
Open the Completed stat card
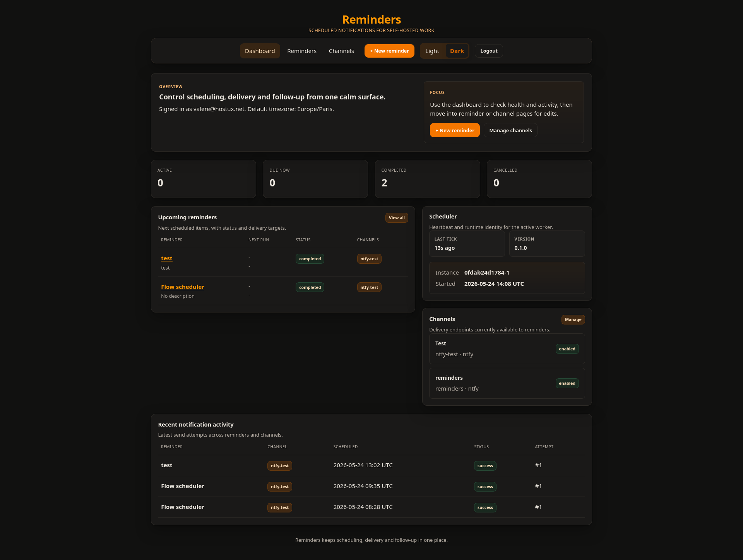click(427, 179)
